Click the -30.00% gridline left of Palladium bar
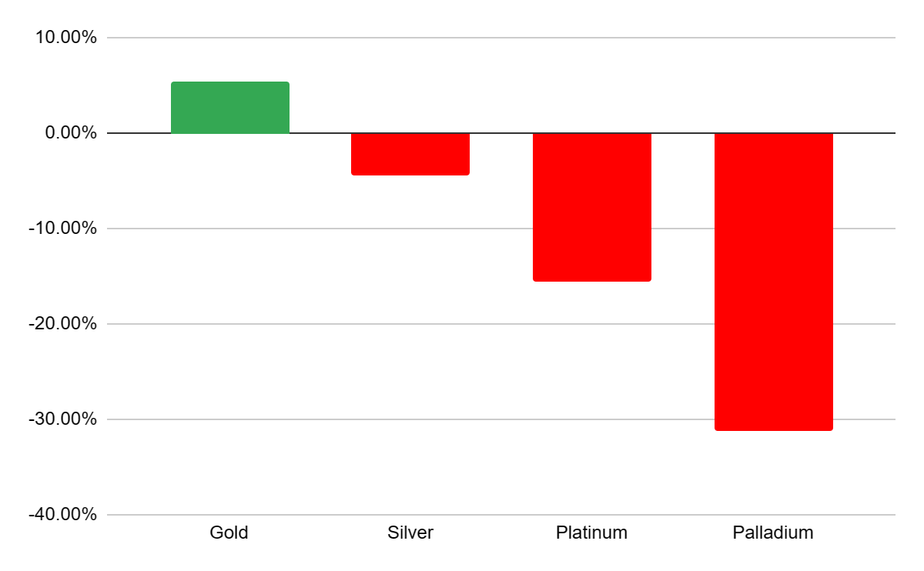This screenshot has height=571, width=924. (410, 419)
